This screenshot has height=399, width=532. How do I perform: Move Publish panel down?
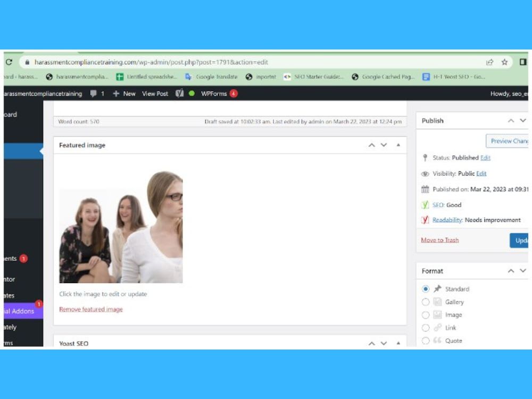point(523,121)
